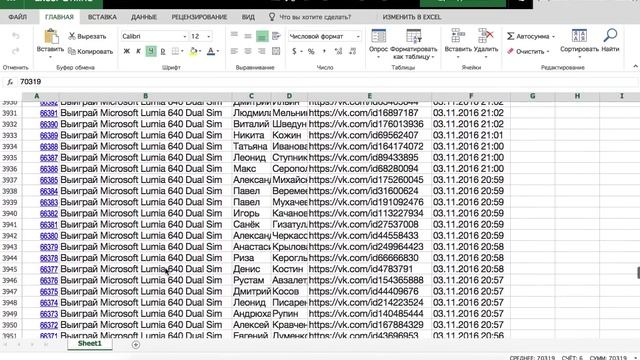Open hyperlink 66377 in column A
This screenshot has width=640, height=360.
point(49,269)
